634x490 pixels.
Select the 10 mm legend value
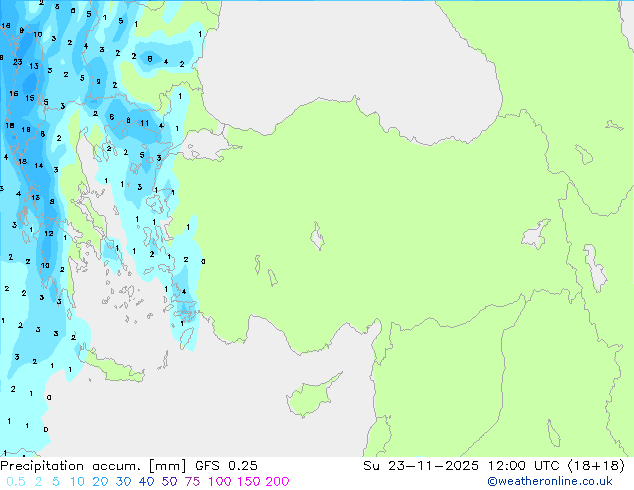pyautogui.click(x=77, y=482)
